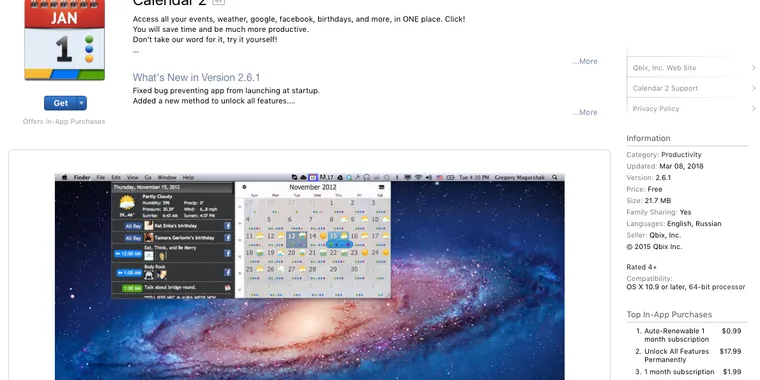Select November 13 in the calendar popup
Image resolution: width=760 pixels, height=380 pixels.
(297, 238)
